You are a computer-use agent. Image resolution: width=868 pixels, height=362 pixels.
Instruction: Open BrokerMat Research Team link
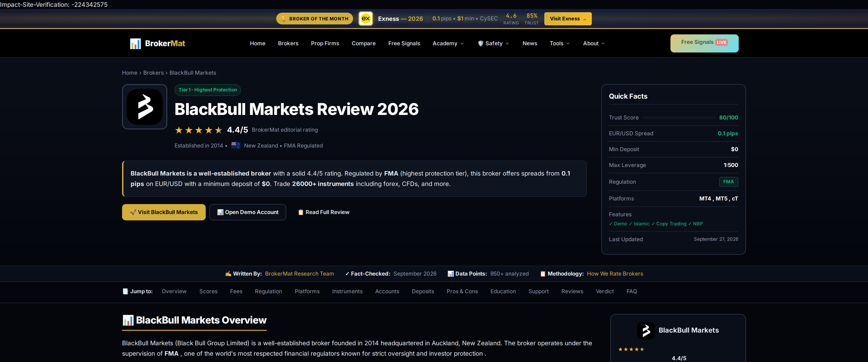(300, 274)
